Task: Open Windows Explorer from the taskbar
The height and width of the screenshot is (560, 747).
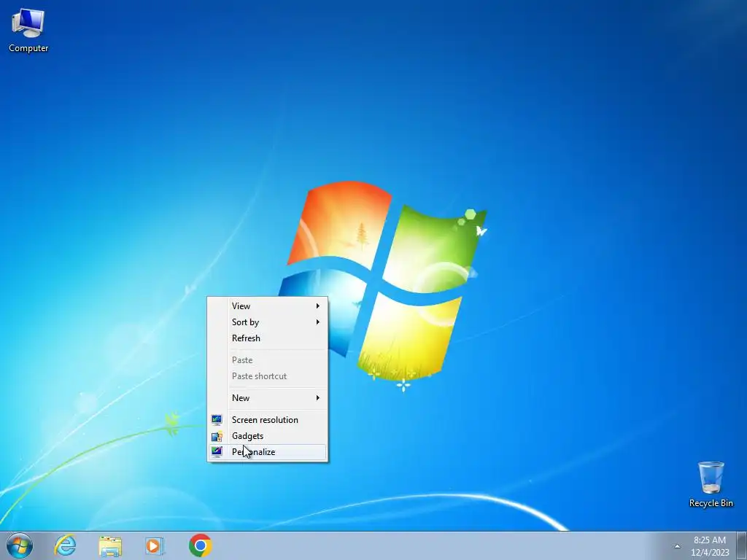Action: [110, 545]
